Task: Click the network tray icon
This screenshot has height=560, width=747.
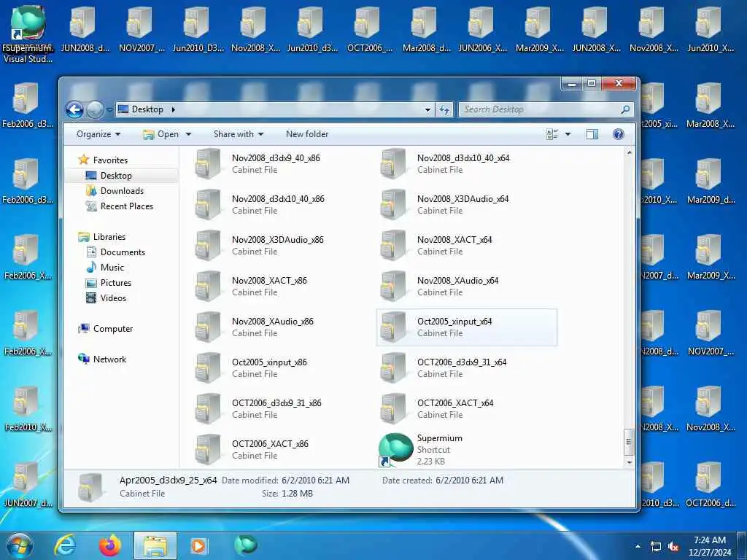Action: click(656, 547)
